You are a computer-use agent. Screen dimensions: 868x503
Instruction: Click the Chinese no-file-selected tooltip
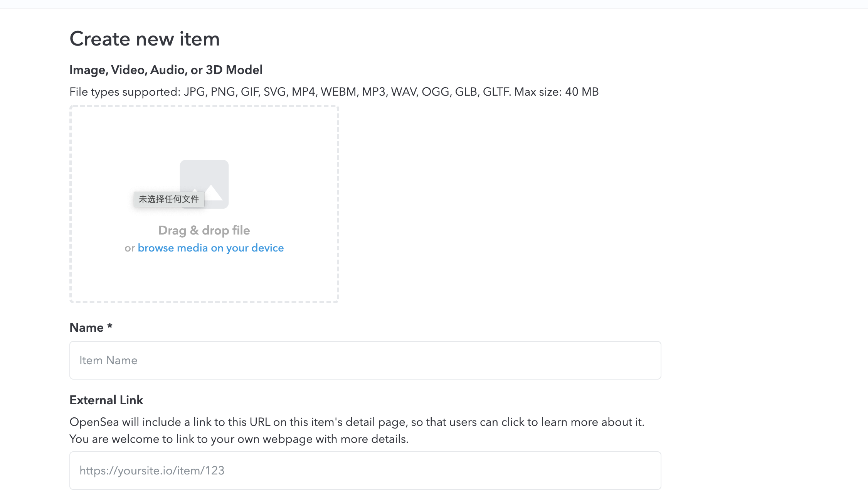(x=169, y=199)
